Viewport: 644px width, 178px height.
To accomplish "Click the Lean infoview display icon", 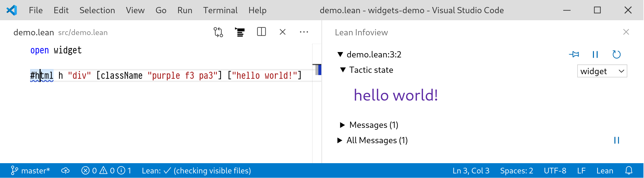I will click(x=240, y=32).
